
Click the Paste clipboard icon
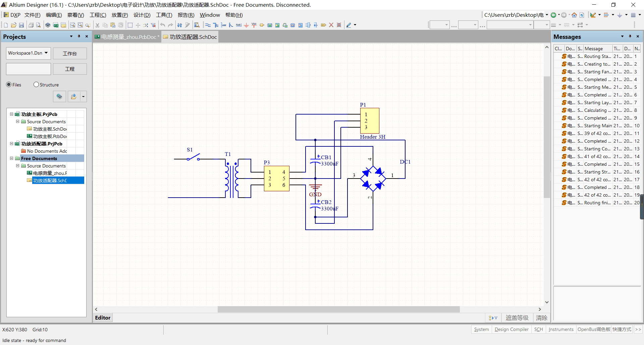(113, 25)
